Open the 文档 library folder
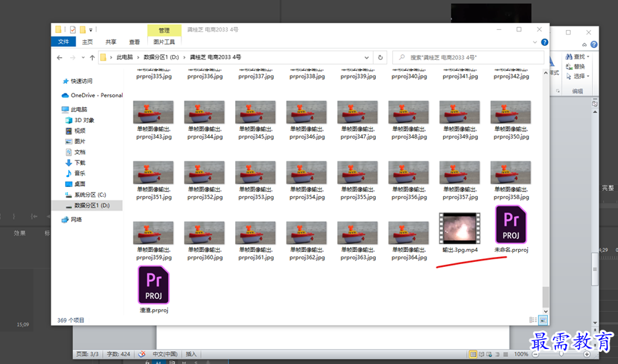The height and width of the screenshot is (364, 618). click(80, 152)
